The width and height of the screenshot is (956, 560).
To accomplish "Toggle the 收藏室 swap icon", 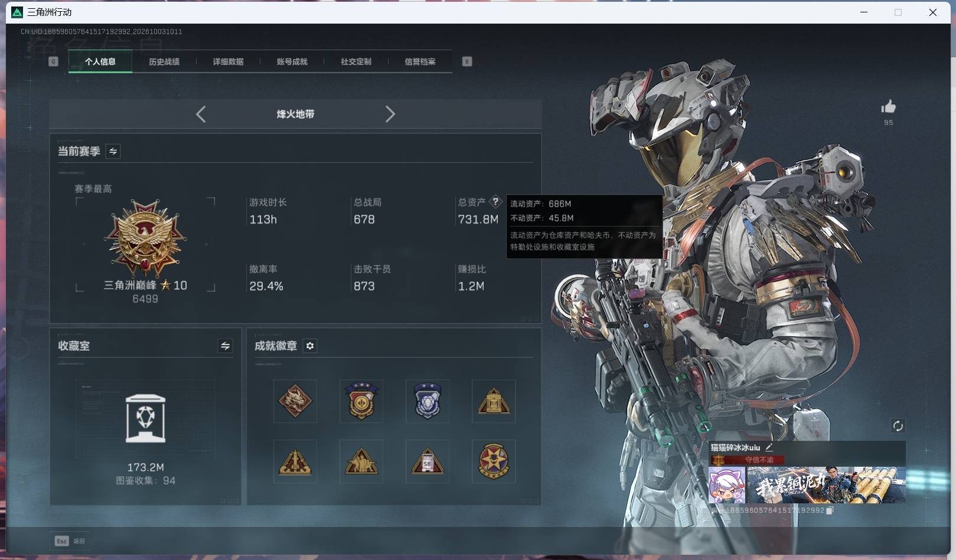I will pos(225,346).
